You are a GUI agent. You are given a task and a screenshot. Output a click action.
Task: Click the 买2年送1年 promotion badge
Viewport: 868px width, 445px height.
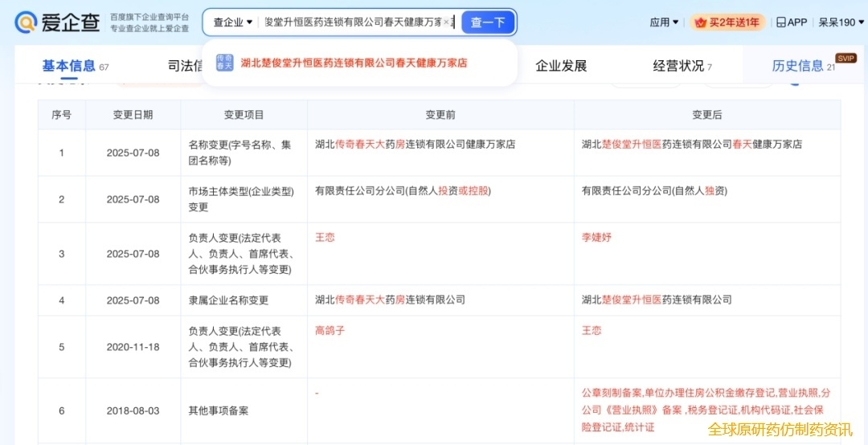[727, 22]
